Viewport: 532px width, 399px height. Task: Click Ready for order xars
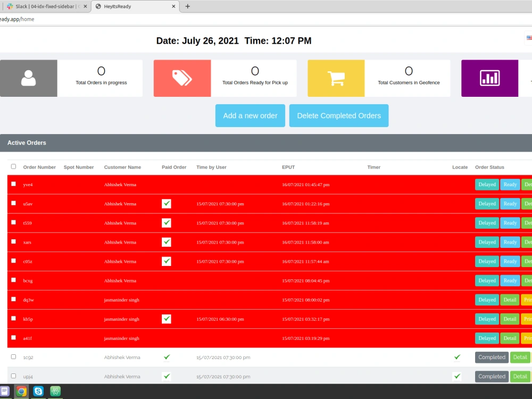[510, 242]
